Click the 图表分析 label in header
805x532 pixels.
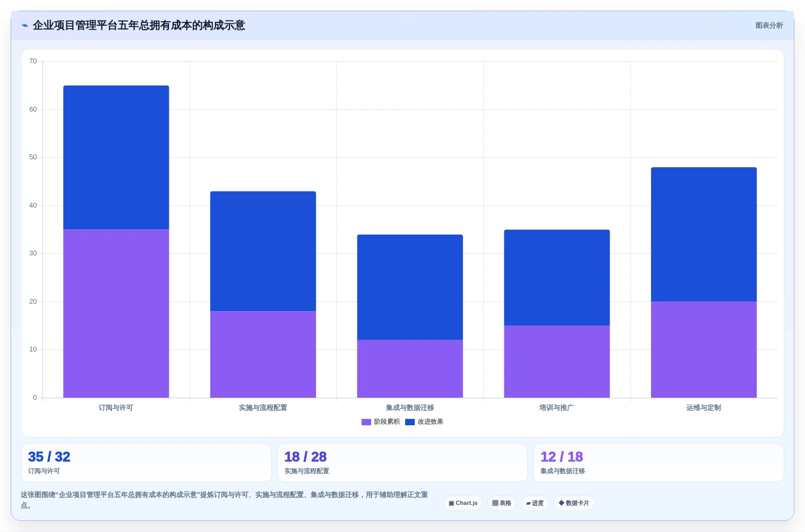[769, 25]
